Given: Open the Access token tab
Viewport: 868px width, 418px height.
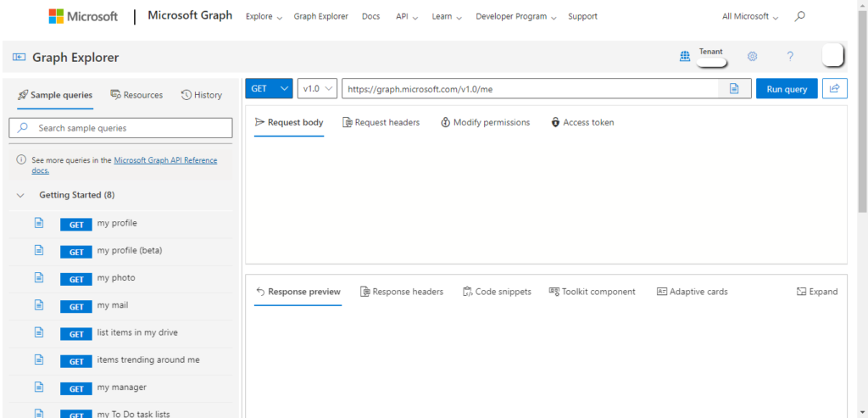Looking at the screenshot, I should click(582, 122).
